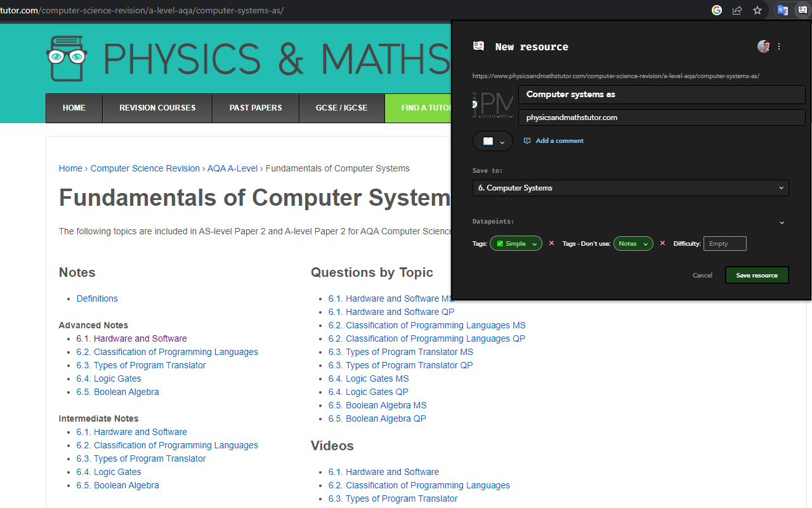Open Advanced Notes 6.1 Hardware and Software

(x=132, y=338)
